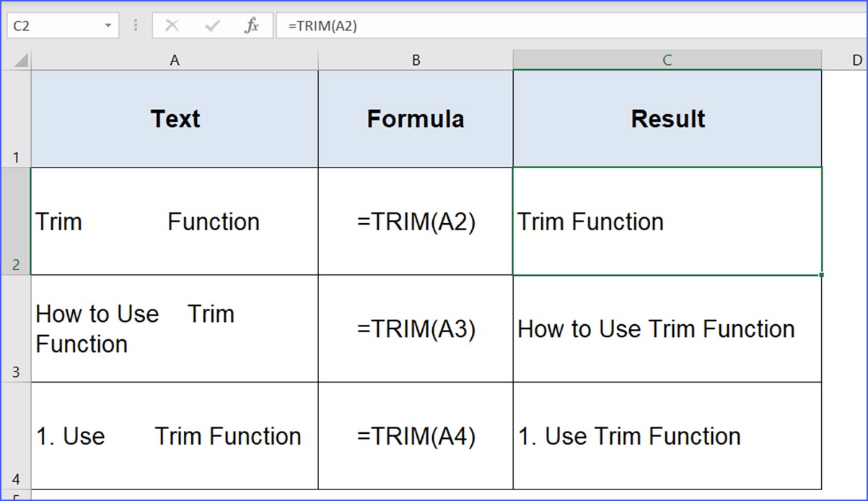Click the Enter checkmark icon

tap(213, 25)
